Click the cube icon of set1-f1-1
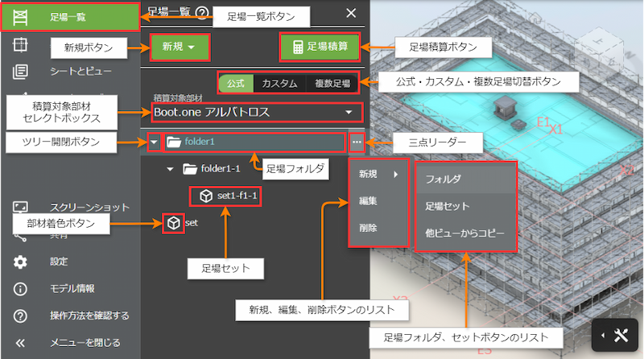The image size is (644, 359). 206,196
